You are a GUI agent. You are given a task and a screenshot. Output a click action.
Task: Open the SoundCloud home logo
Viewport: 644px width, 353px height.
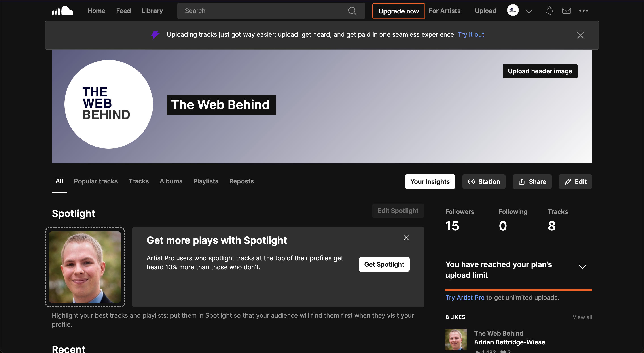tap(62, 11)
